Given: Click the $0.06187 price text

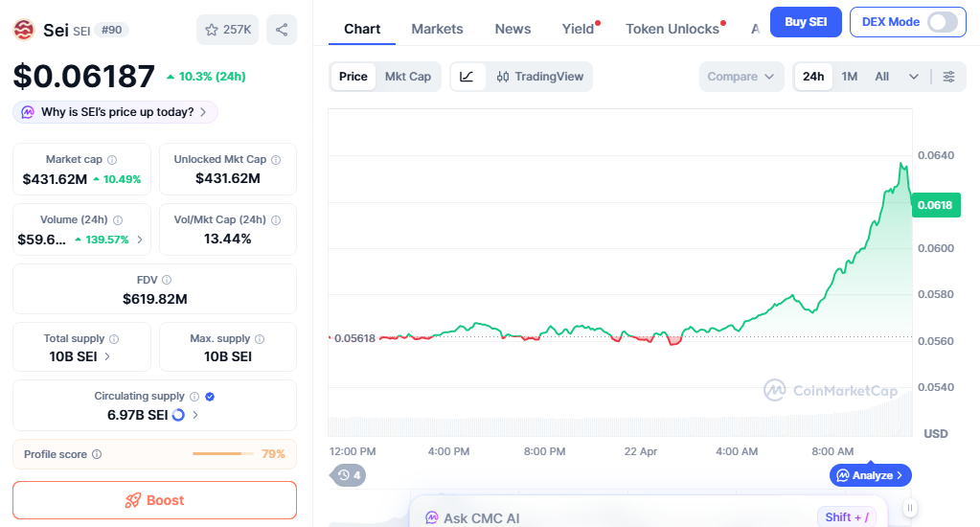Looking at the screenshot, I should pyautogui.click(x=83, y=77).
